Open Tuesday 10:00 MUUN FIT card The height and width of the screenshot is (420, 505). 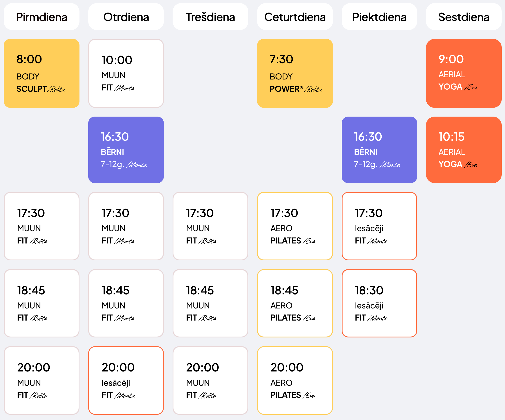pos(126,73)
